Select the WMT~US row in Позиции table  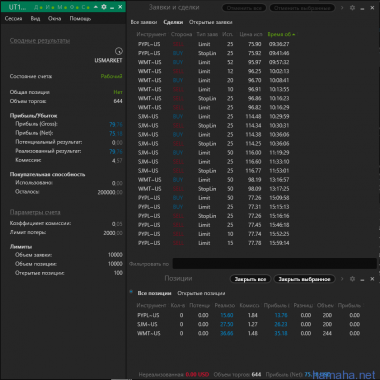pyautogui.click(x=248, y=333)
